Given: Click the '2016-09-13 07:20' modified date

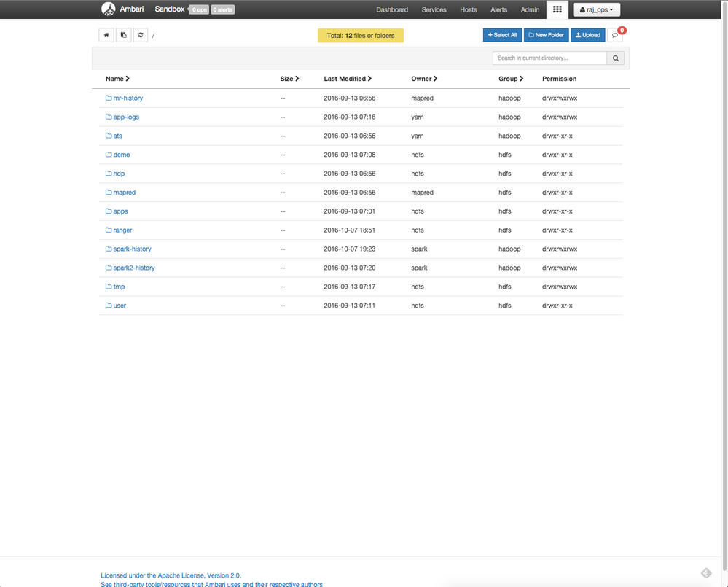Looking at the screenshot, I should [x=350, y=268].
